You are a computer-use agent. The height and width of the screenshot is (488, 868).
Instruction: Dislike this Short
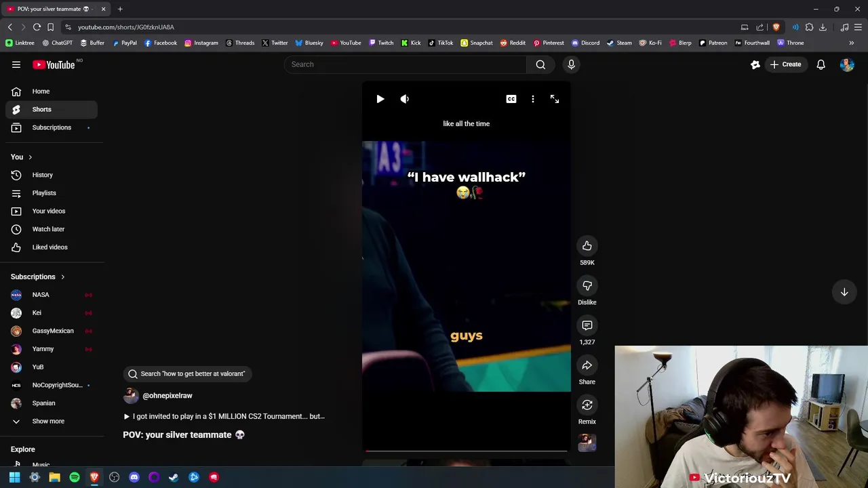(x=587, y=286)
